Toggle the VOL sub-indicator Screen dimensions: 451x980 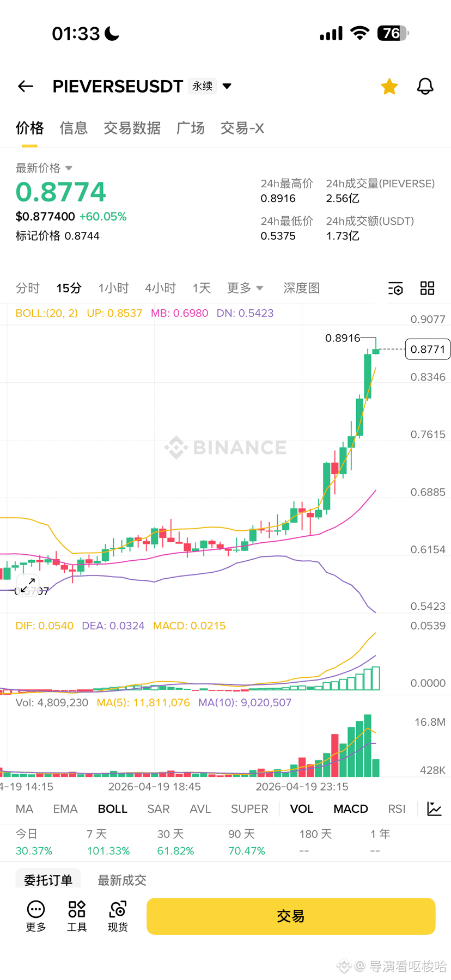(x=302, y=809)
